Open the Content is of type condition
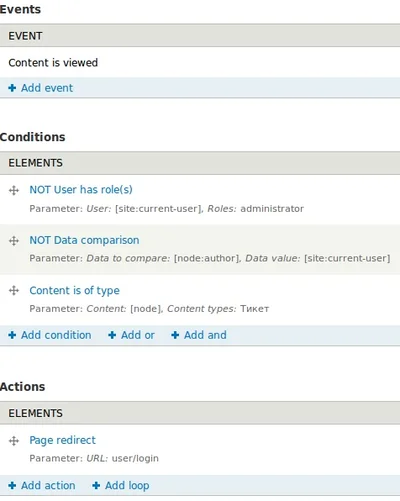The height and width of the screenshot is (501, 400). 74,290
